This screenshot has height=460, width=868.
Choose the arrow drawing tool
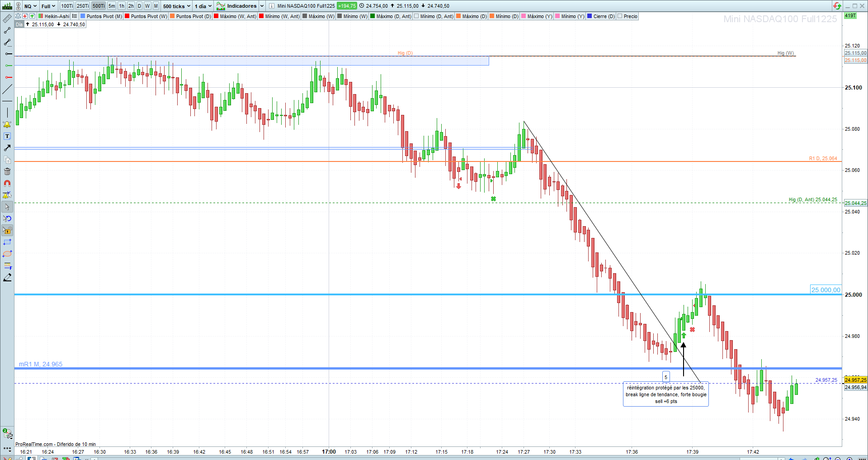pyautogui.click(x=7, y=148)
